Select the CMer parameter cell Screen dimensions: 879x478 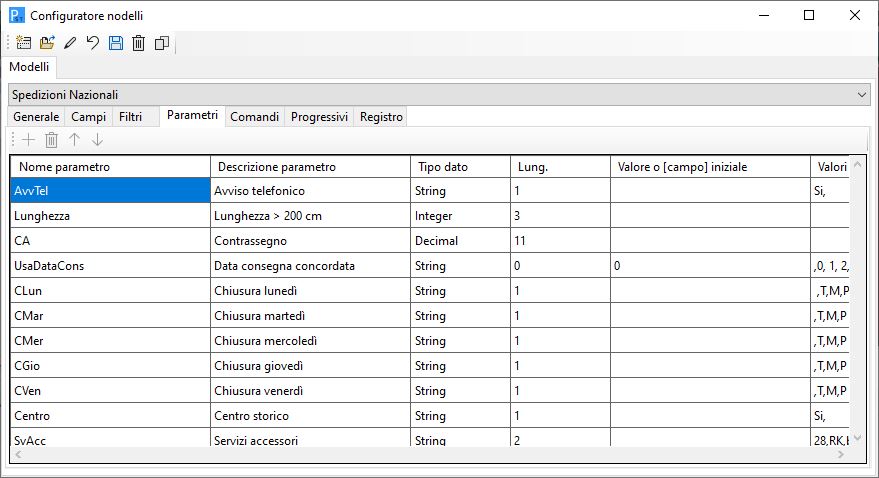[110, 340]
